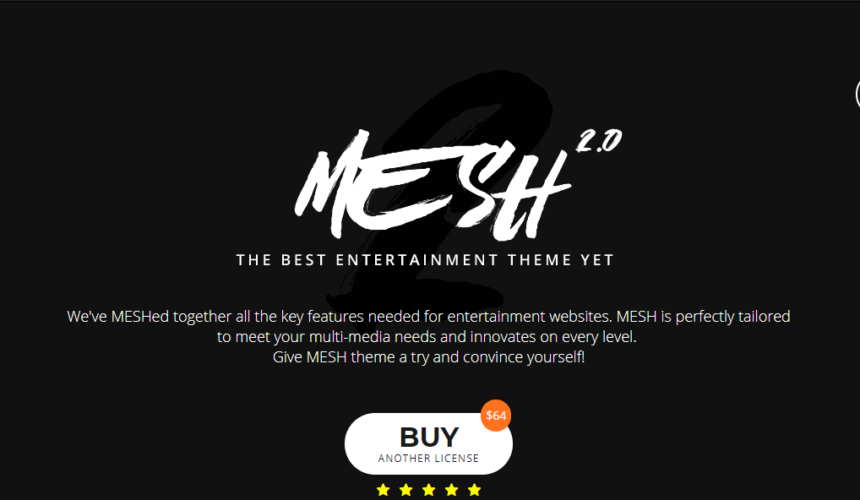
Task: Click the BUY another license button
Action: (428, 444)
